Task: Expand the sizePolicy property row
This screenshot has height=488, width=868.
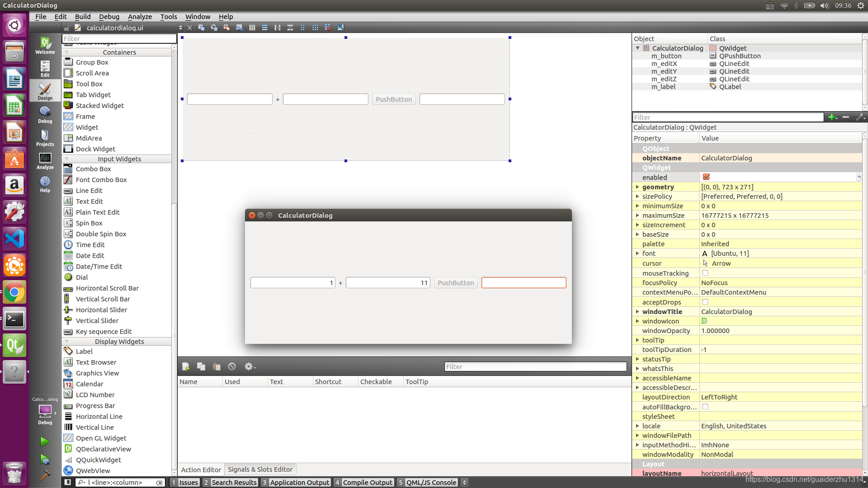Action: click(x=637, y=197)
